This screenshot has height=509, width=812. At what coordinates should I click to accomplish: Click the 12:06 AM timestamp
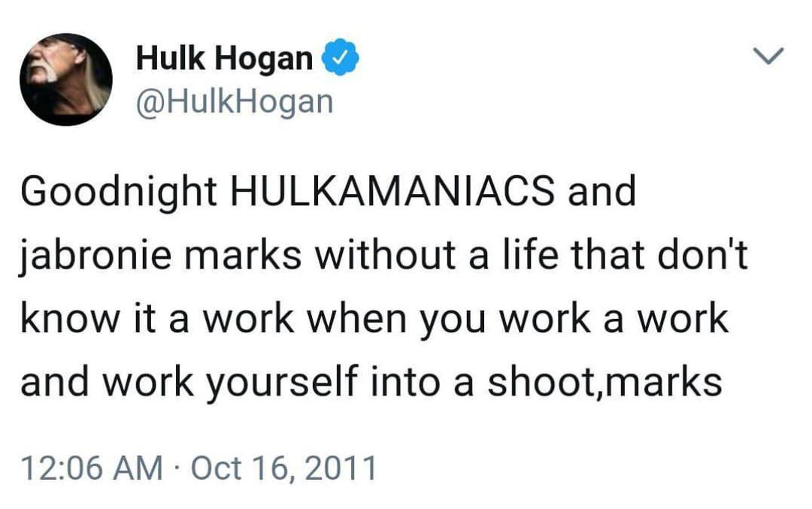92,468
